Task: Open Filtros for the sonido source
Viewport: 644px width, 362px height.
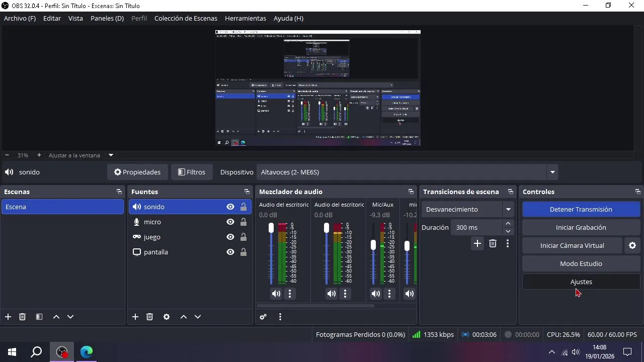Action: [x=192, y=172]
